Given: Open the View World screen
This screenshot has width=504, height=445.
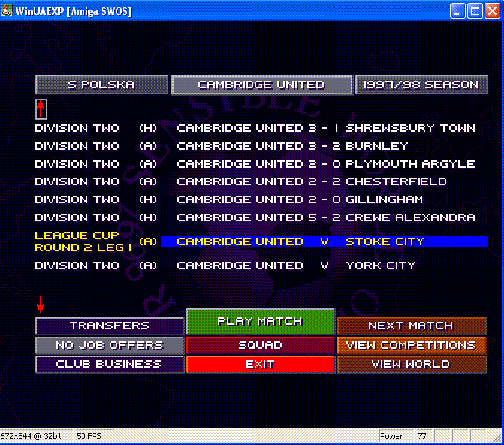Looking at the screenshot, I should click(411, 365).
